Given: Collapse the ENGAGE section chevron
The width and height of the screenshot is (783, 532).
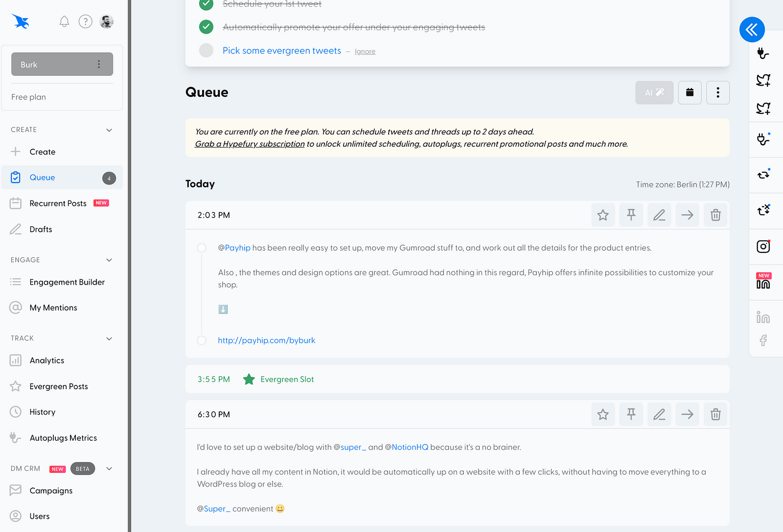Looking at the screenshot, I should point(109,260).
